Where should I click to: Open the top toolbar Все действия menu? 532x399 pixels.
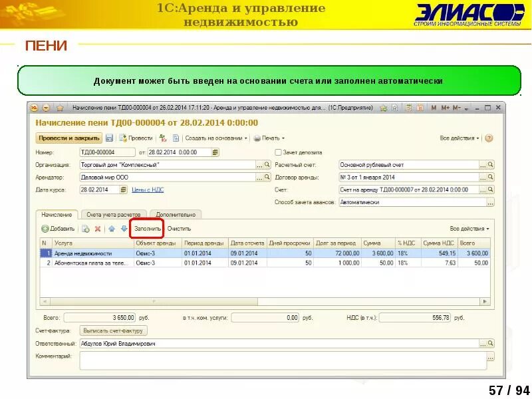pos(460,138)
